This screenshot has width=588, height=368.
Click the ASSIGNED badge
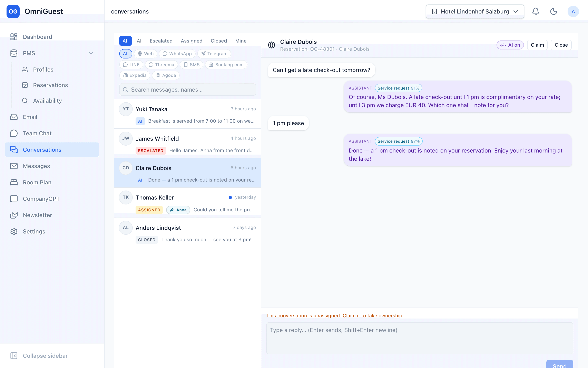coord(149,210)
